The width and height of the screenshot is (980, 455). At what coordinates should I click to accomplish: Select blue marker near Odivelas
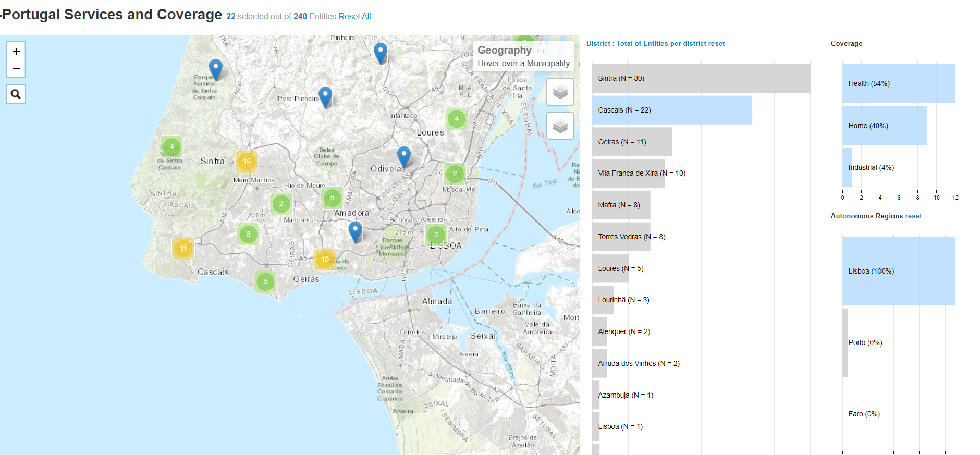404,157
